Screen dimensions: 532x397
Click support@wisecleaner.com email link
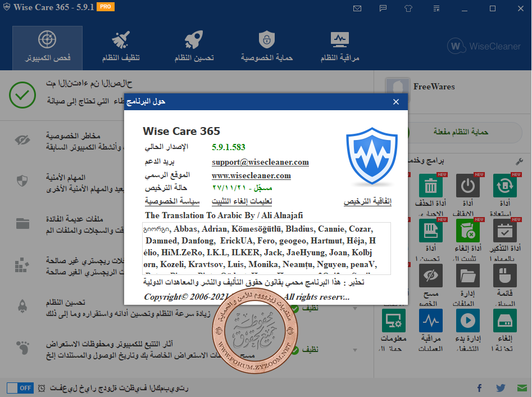click(260, 162)
